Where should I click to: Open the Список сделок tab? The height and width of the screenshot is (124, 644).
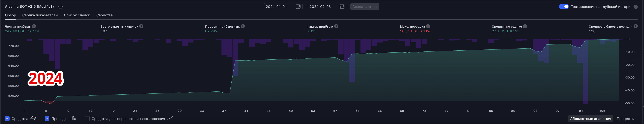(77, 15)
